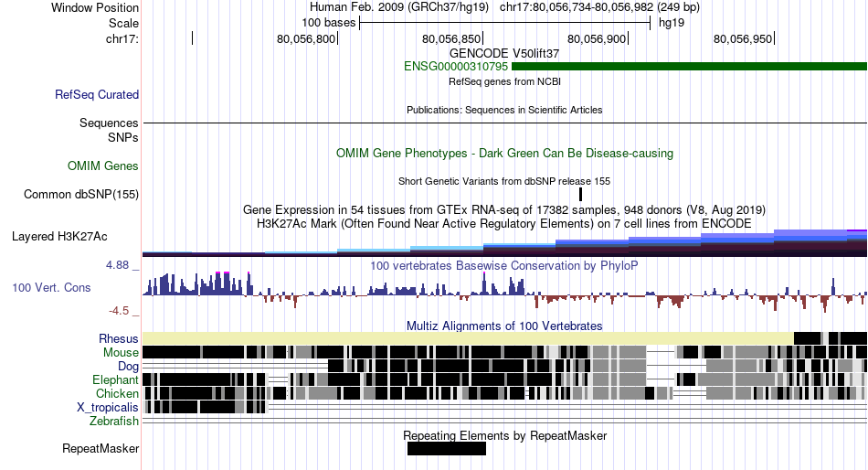This screenshot has height=470, width=868.
Task: Click the hg19 label beside scale bar
Action: point(672,23)
